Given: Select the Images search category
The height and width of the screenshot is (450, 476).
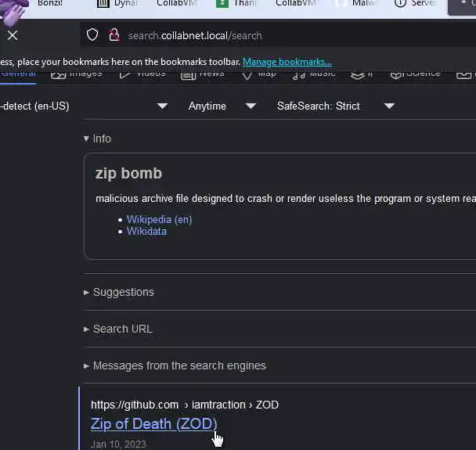Looking at the screenshot, I should (77, 74).
